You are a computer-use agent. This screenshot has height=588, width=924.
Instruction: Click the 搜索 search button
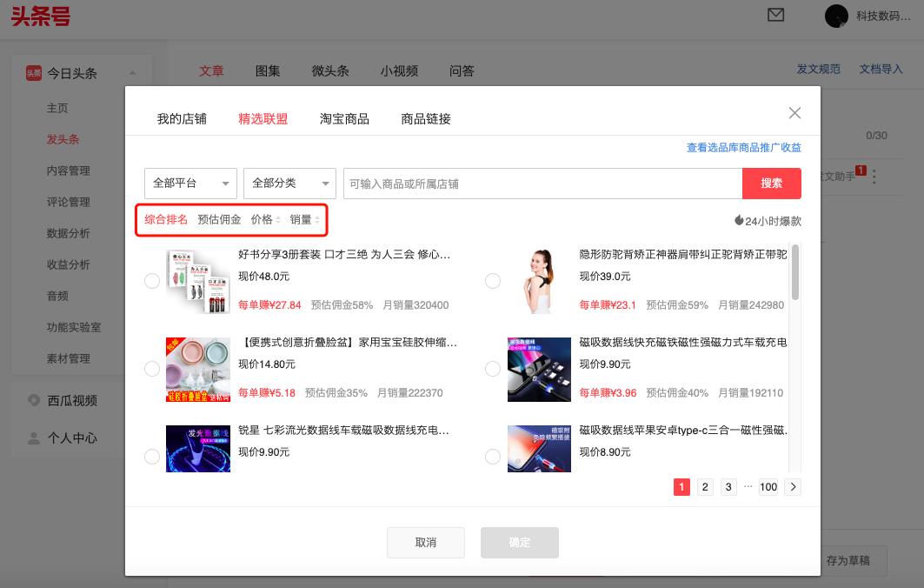tap(771, 184)
